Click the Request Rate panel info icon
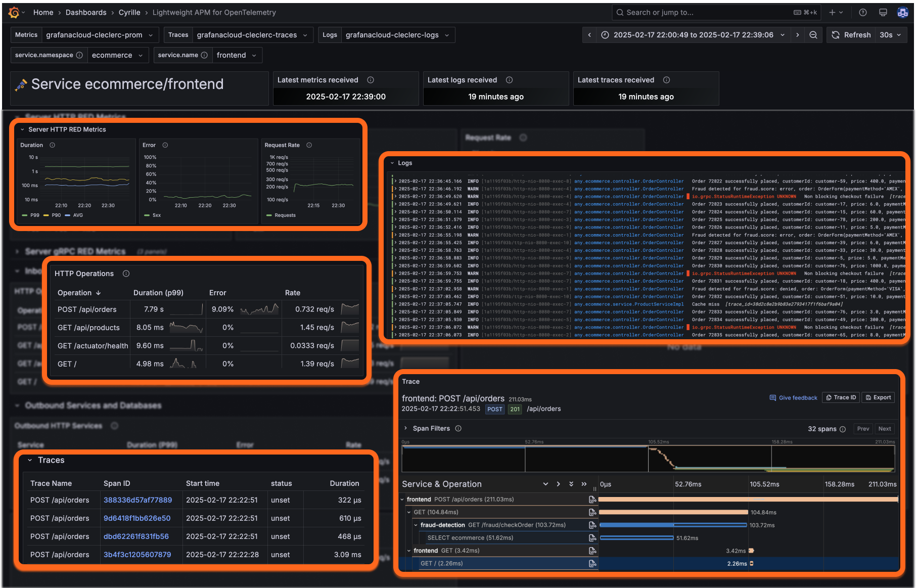Viewport: 916px width, 588px height. [x=309, y=145]
